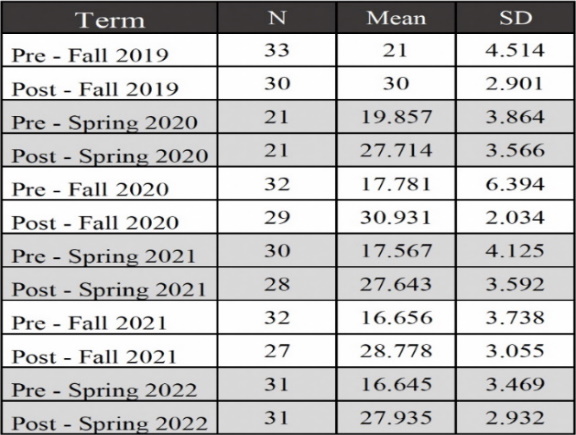Select mean value 17.781

point(396,184)
